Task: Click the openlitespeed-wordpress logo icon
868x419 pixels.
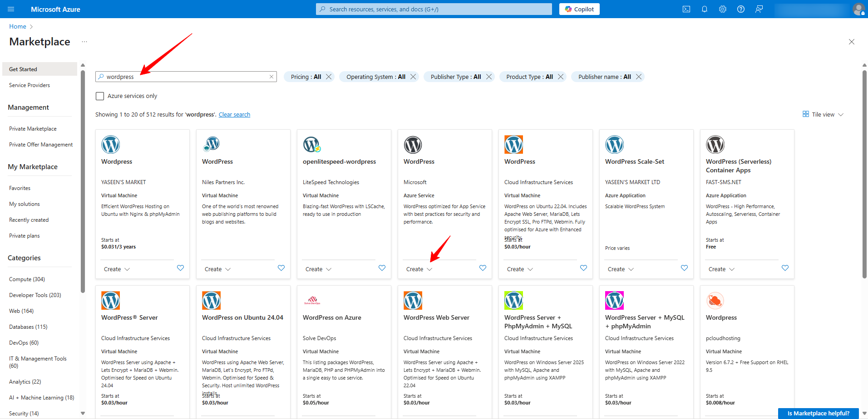Action: tap(312, 145)
